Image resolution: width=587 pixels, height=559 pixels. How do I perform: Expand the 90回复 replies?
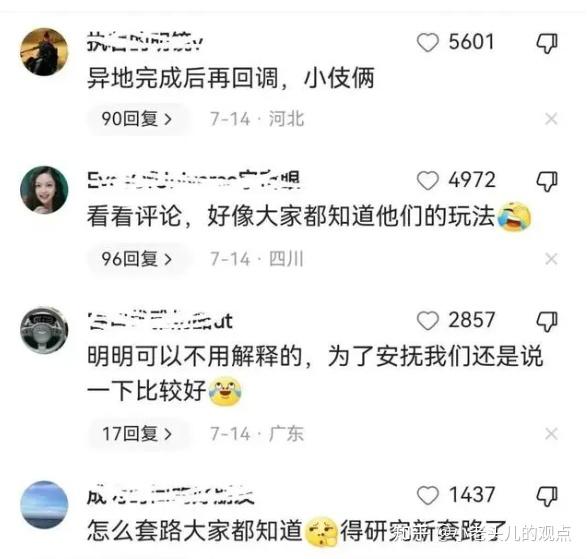tap(137, 119)
